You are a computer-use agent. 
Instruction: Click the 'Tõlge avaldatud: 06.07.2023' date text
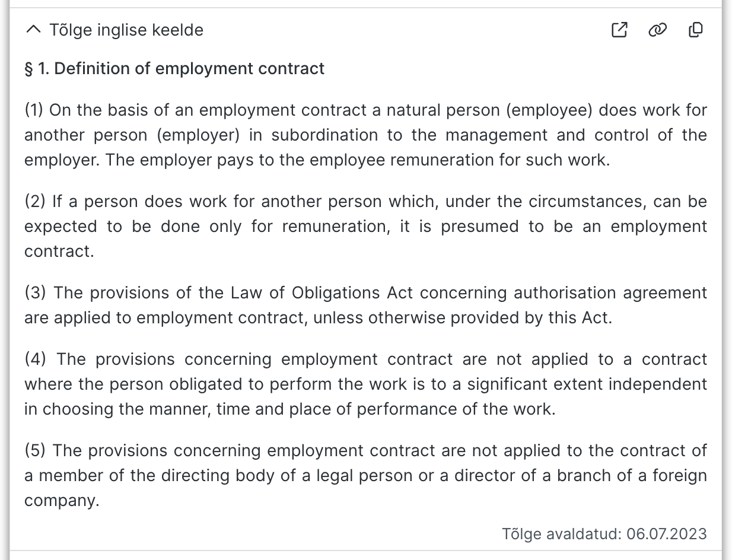(604, 534)
